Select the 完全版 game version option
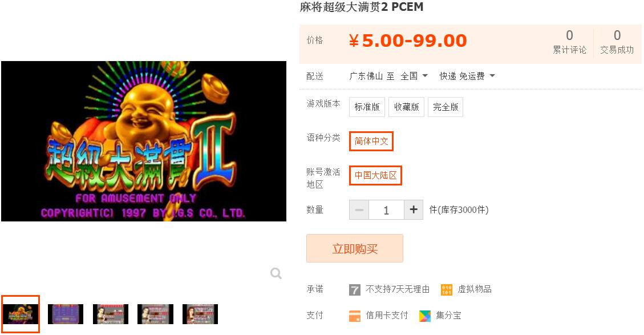The image size is (644, 335). click(x=445, y=107)
